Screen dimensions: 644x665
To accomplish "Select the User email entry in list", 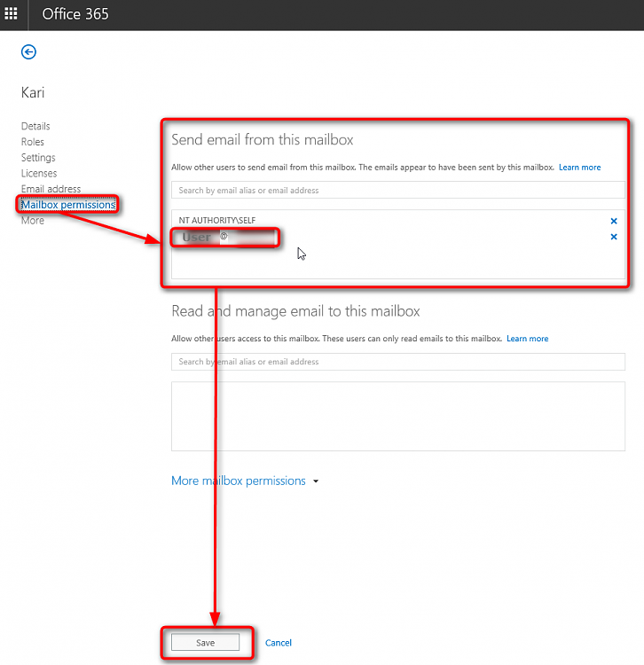I will point(224,237).
